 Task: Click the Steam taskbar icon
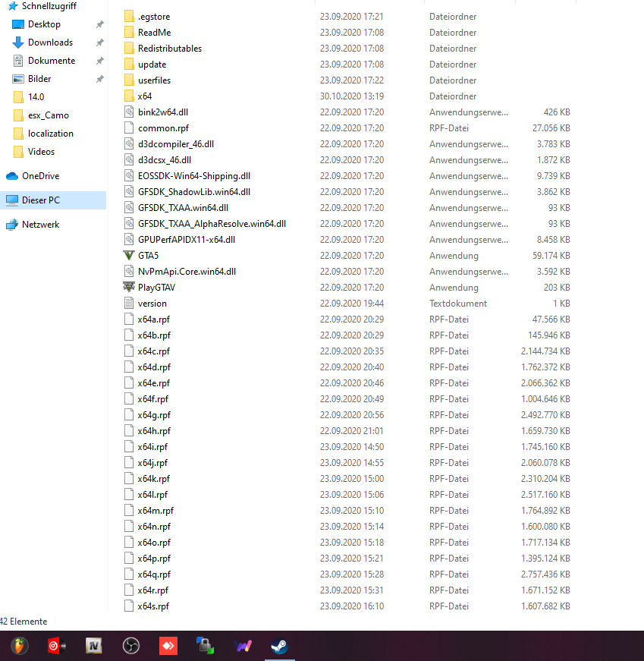point(279,646)
